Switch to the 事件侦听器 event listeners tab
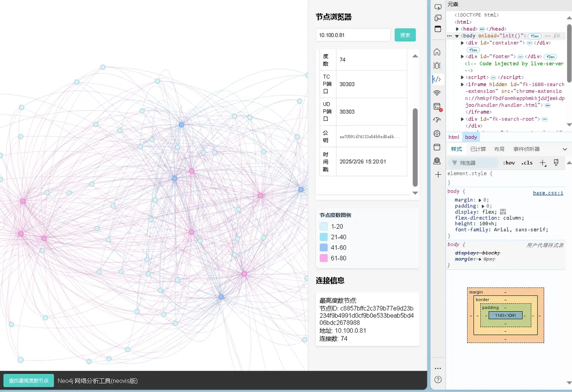Screen dimensions: 572x392 (526, 149)
